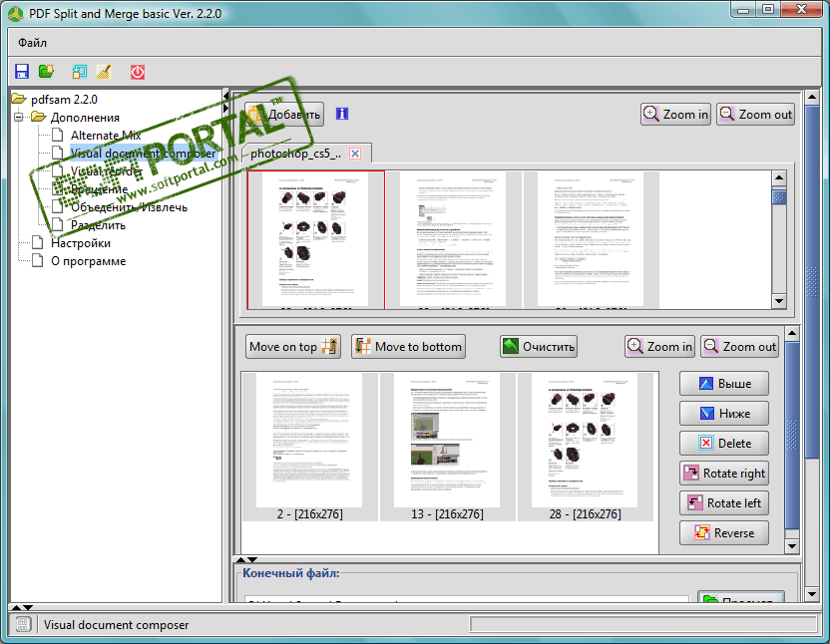Click the Rotate left button

724,503
